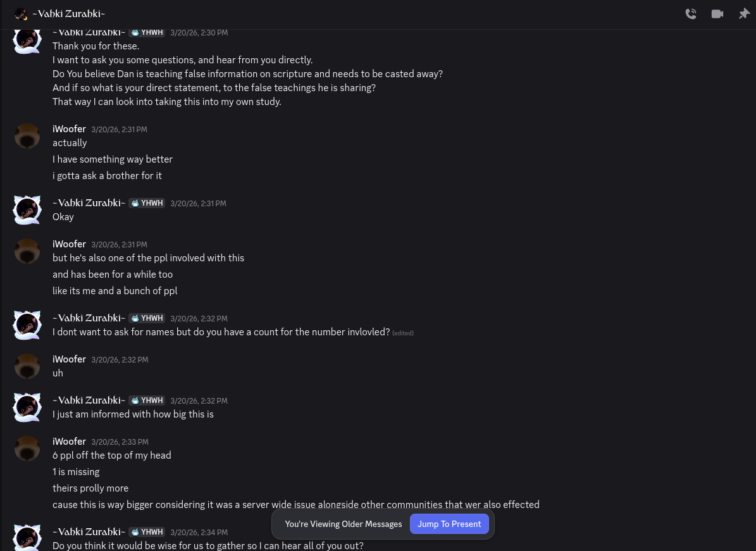Click the '(edited)' label on message
This screenshot has width=756, height=551.
click(x=403, y=333)
